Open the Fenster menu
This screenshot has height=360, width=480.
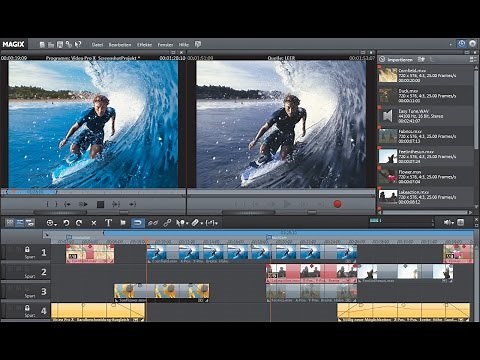165,45
